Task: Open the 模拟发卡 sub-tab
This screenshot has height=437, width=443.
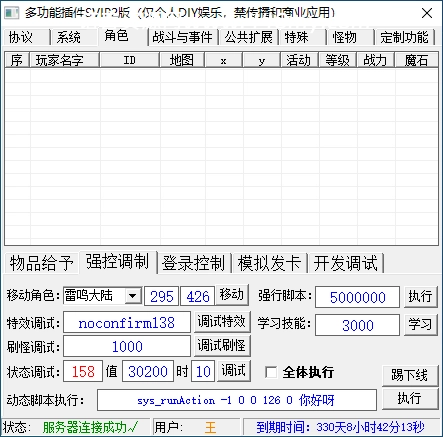Action: 270,263
